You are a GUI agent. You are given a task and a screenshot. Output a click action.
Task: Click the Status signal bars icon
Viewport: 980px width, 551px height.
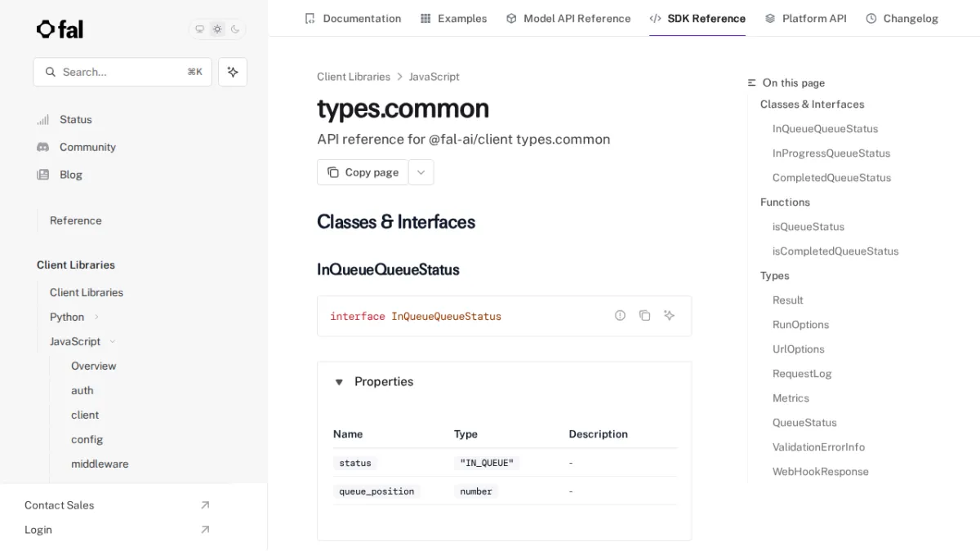coord(43,119)
